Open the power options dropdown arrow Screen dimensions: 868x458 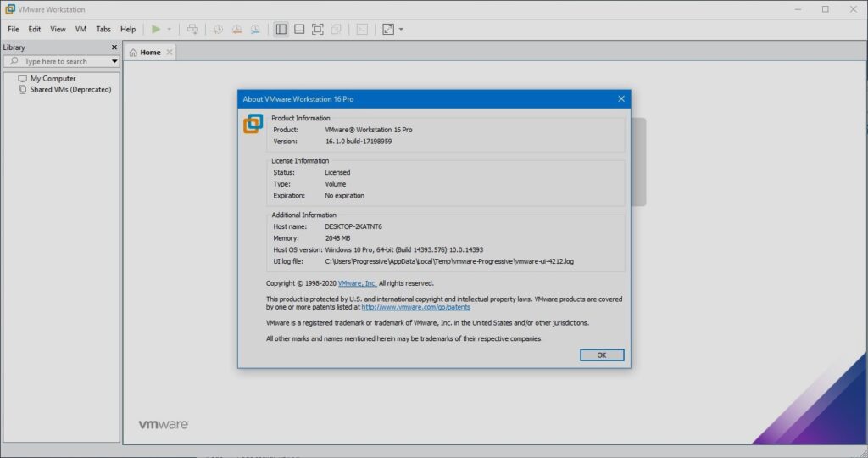(169, 29)
